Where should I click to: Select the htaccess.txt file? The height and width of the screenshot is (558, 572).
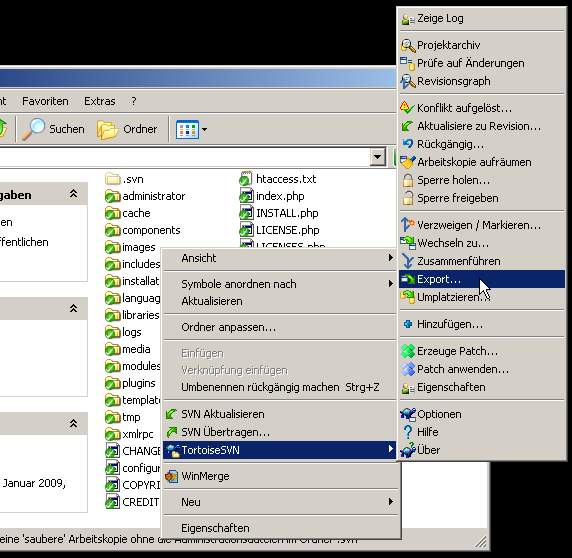tap(278, 179)
